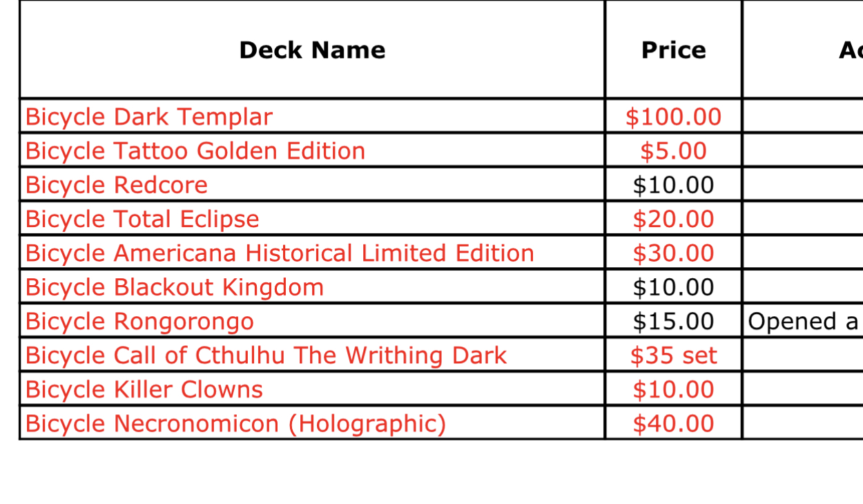Click the Bicycle Dark Templar cell
This screenshot has width=863, height=504.
pyautogui.click(x=312, y=116)
